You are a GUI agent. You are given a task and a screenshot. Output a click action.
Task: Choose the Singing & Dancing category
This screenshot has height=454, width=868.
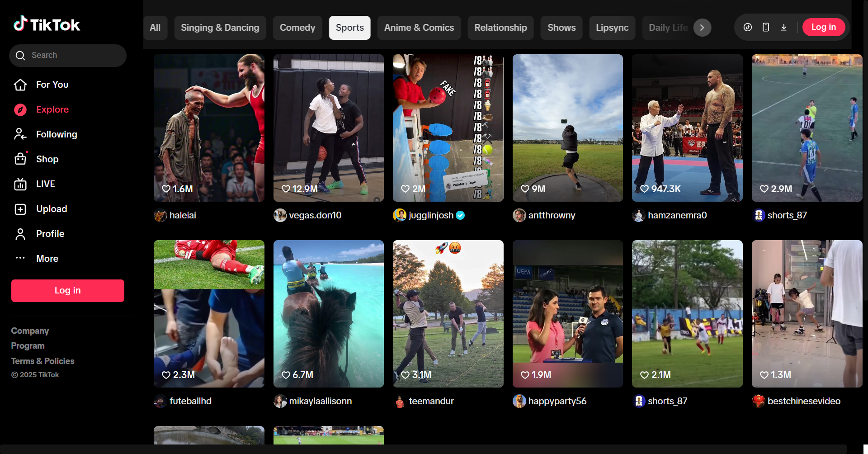pos(220,28)
